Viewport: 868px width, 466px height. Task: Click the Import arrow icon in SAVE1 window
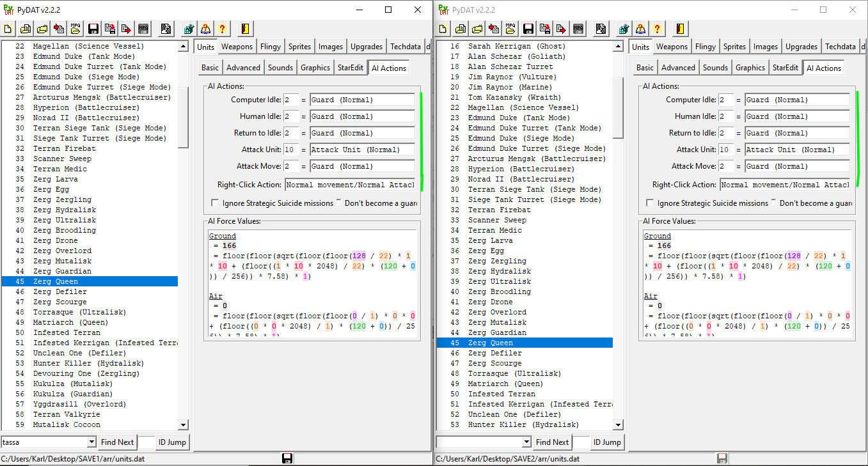59,29
